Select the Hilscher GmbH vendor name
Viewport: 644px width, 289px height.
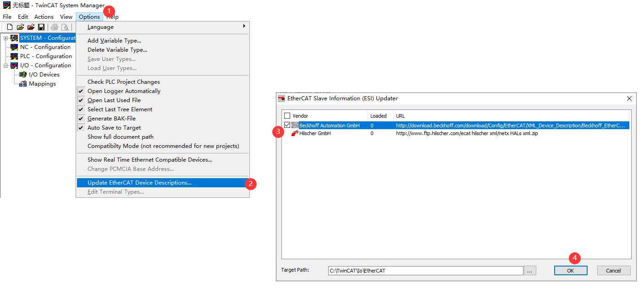315,134
